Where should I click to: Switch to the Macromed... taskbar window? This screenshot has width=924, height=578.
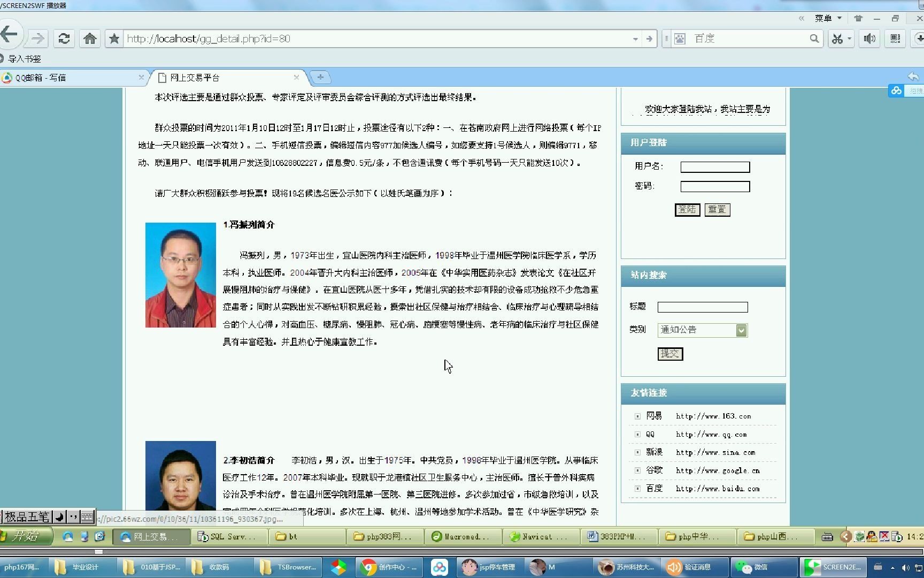coord(462,536)
